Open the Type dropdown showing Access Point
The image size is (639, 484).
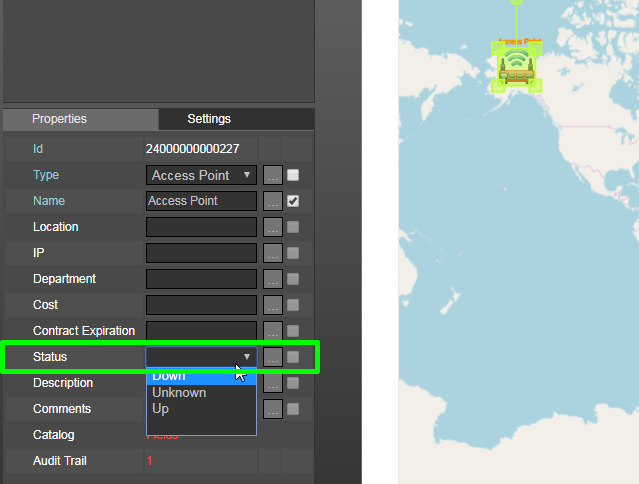pos(201,175)
